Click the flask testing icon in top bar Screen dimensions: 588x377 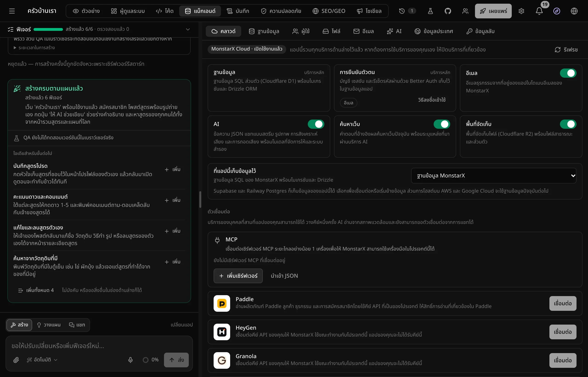point(430,11)
